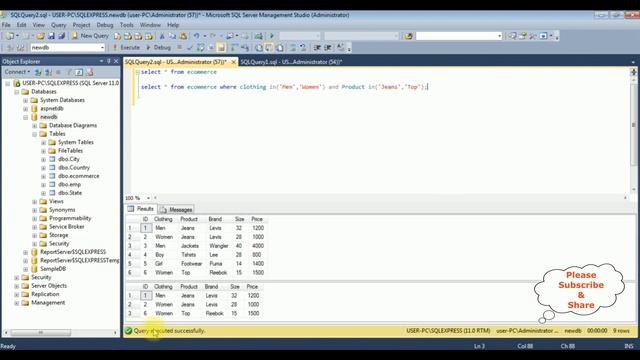Select the dbo.State table

70,193
